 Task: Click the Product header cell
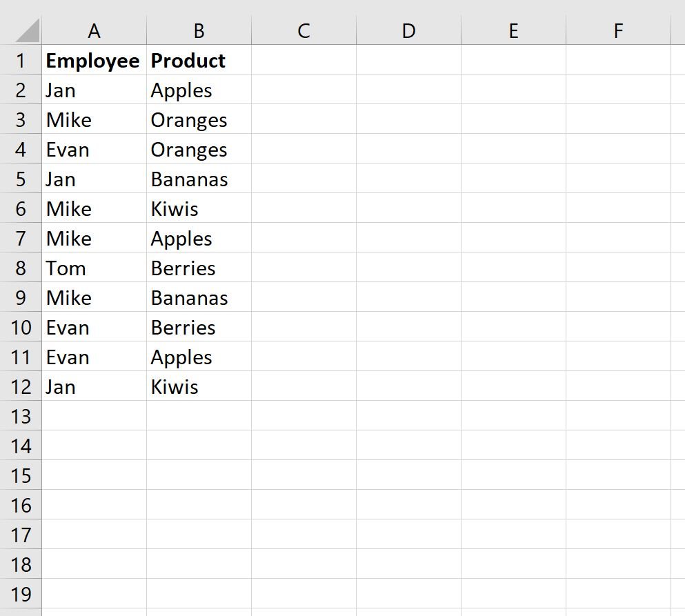tap(199, 60)
